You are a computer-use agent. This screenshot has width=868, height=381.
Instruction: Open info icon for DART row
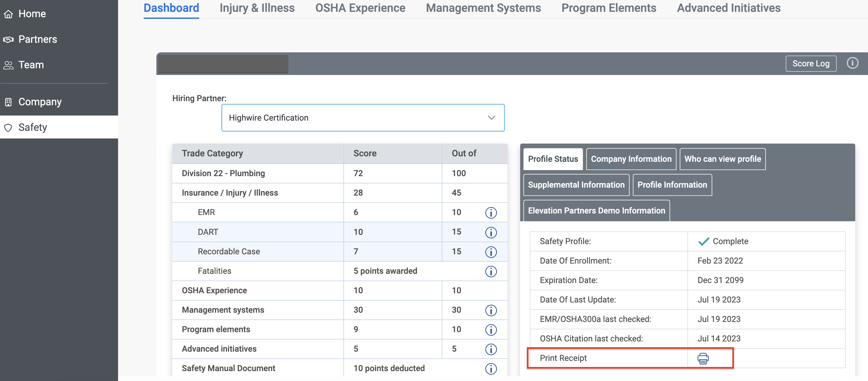(490, 232)
